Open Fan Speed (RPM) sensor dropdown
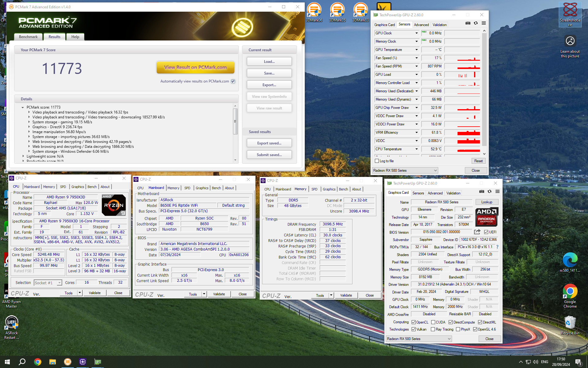Image resolution: width=588 pixels, height=368 pixels. click(x=417, y=66)
